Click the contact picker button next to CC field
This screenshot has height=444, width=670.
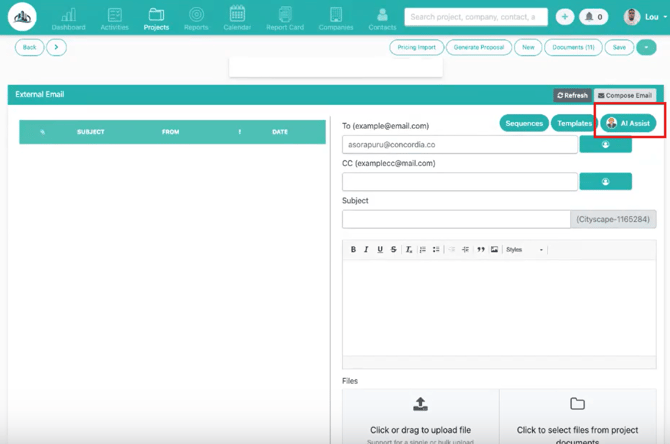(605, 181)
